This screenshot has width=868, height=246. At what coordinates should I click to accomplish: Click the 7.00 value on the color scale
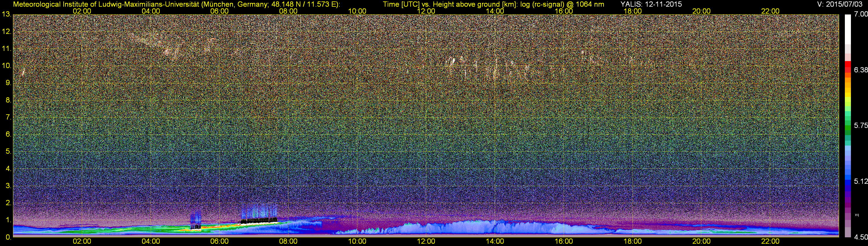[861, 14]
